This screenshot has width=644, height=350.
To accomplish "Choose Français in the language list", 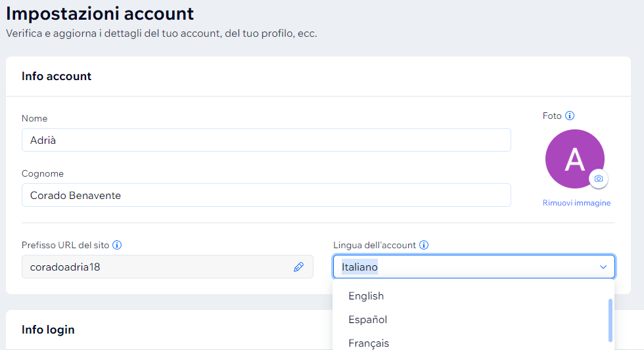I will (369, 343).
